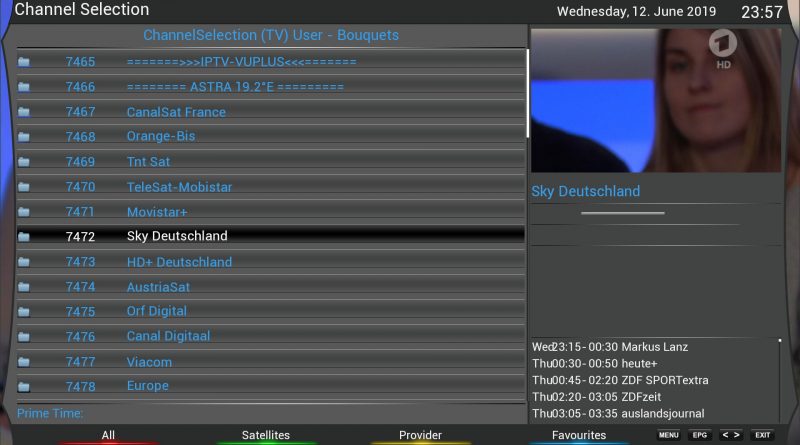Click folder icon beside TeleSat-Mobistar
This screenshot has width=800, height=445.
tap(23, 187)
